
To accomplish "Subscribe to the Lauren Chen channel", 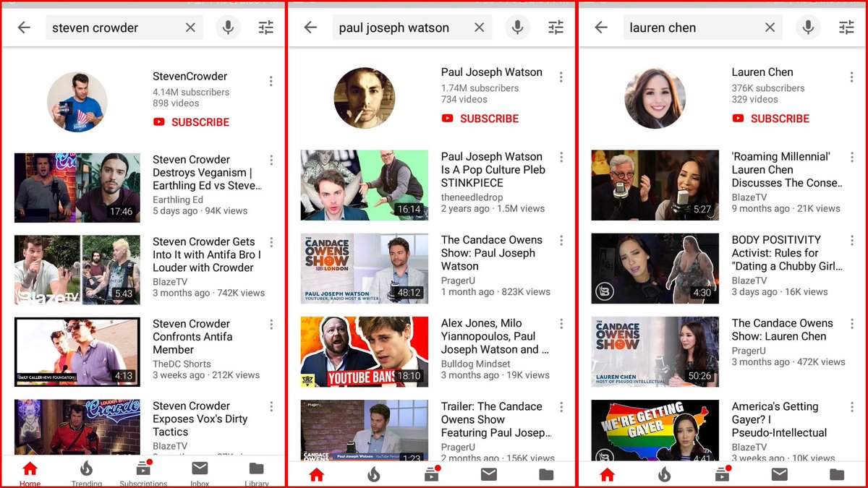I will [x=771, y=119].
